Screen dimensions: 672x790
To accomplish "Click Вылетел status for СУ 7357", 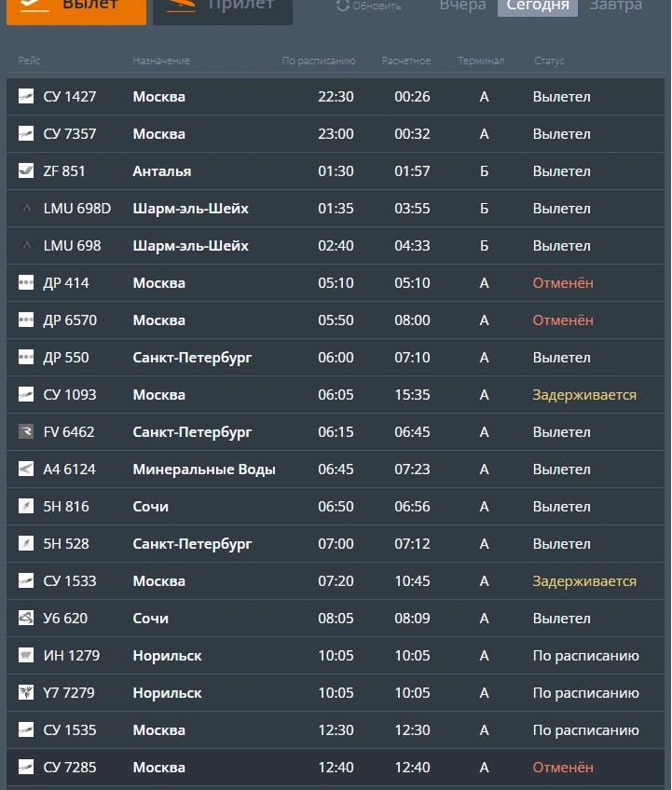I will coord(562,133).
